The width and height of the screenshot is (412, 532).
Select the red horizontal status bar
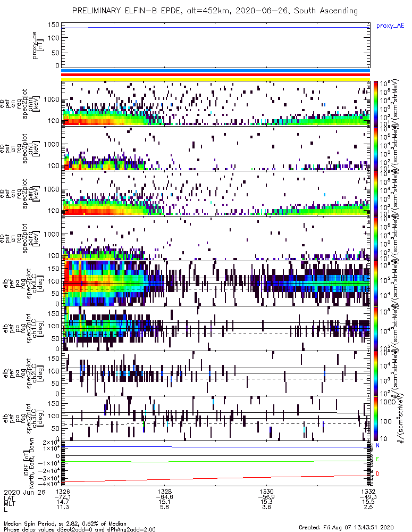pos(215,74)
